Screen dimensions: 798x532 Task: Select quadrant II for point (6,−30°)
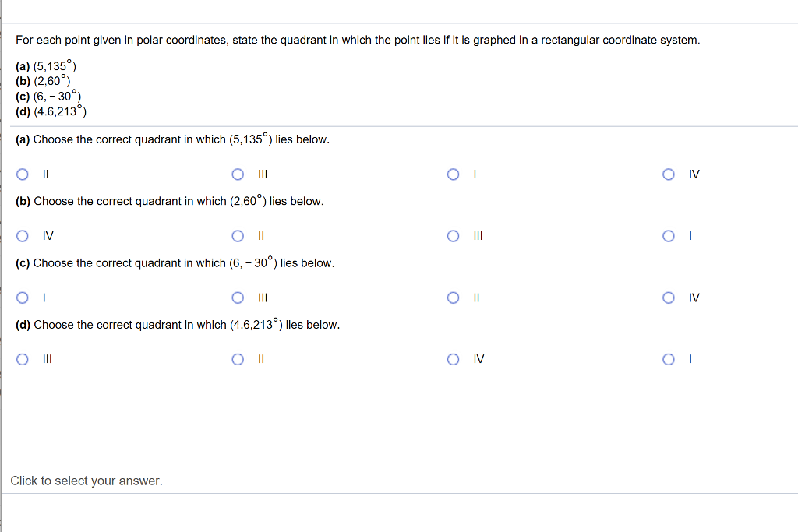point(453,298)
